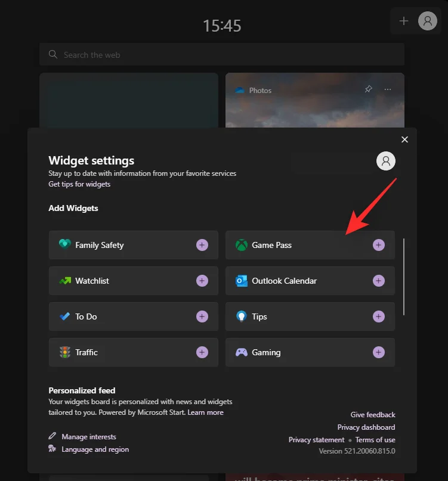
Task: Click the Add Widgets heading
Action: [73, 208]
